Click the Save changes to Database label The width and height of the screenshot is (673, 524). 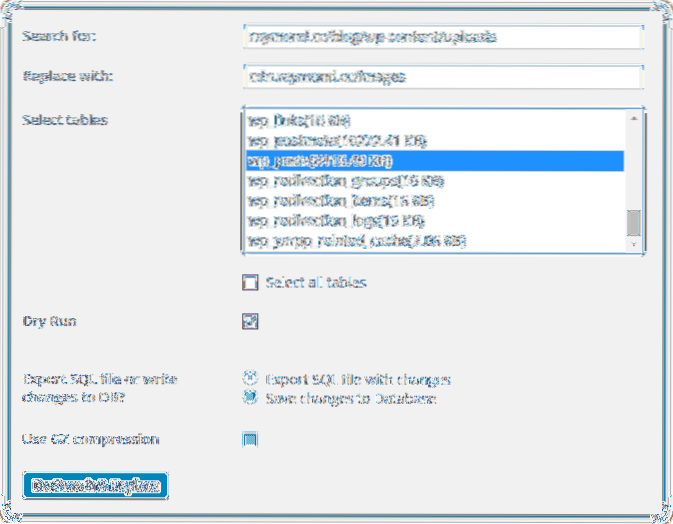tap(350, 399)
